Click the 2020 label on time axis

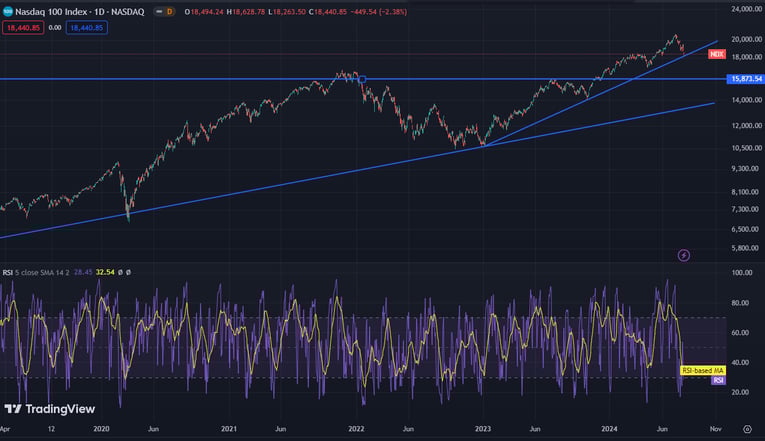[x=101, y=429]
